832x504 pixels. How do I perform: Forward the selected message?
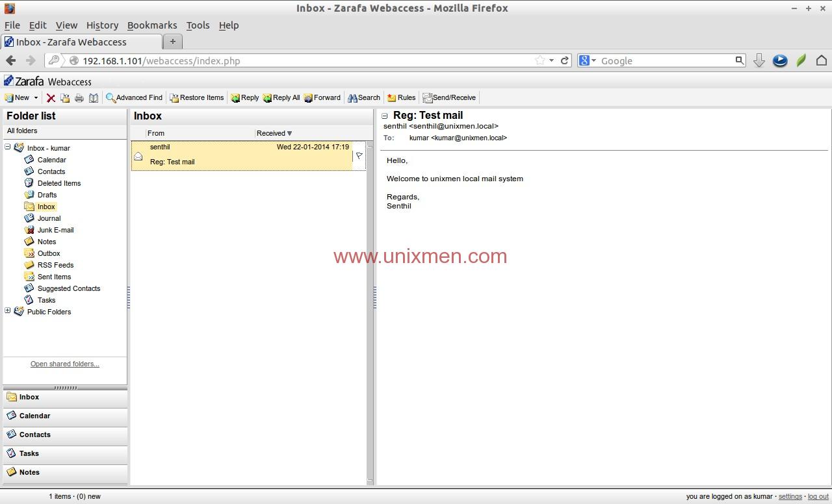click(x=322, y=97)
